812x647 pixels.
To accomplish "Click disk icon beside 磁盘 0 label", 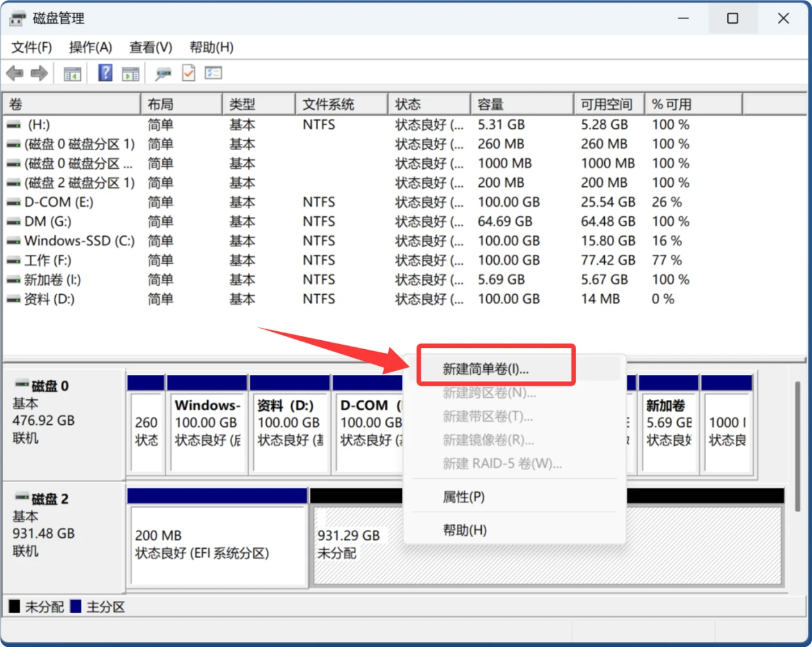I will [22, 384].
